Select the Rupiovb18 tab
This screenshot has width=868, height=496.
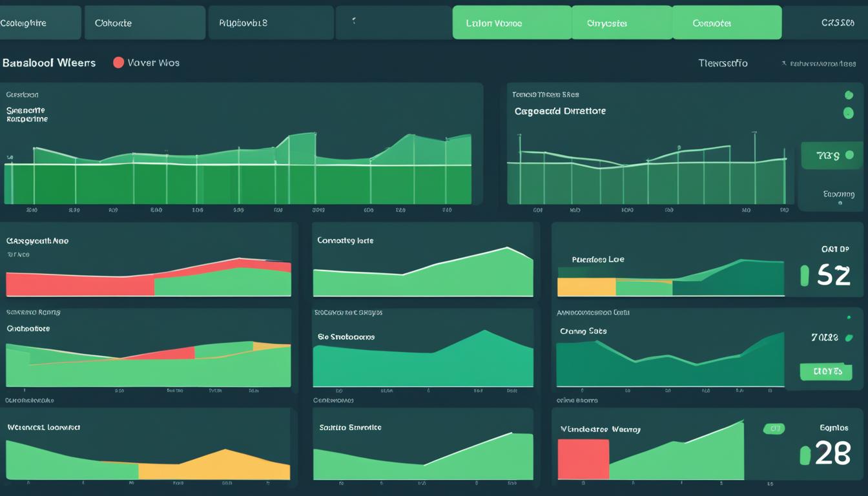(271, 23)
